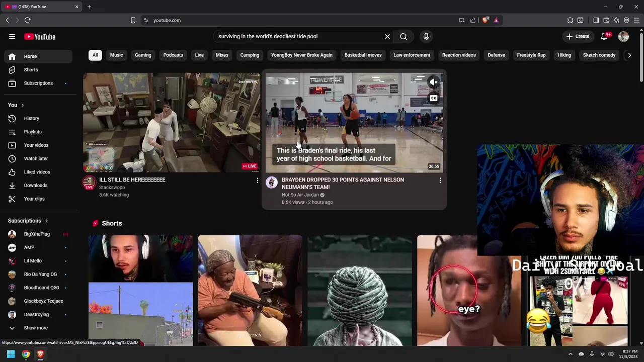Screen dimensions: 644x362
Task: Select the Gaming filter chip
Action: (x=143, y=55)
